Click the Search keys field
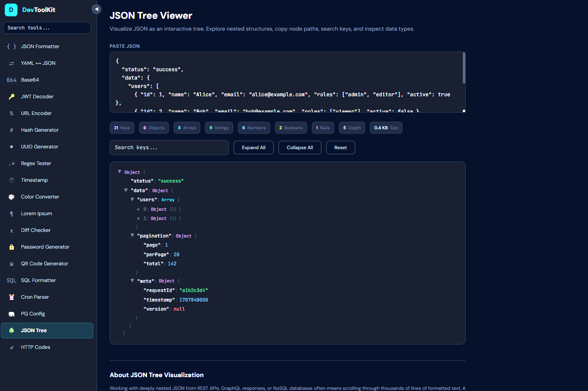 click(169, 147)
